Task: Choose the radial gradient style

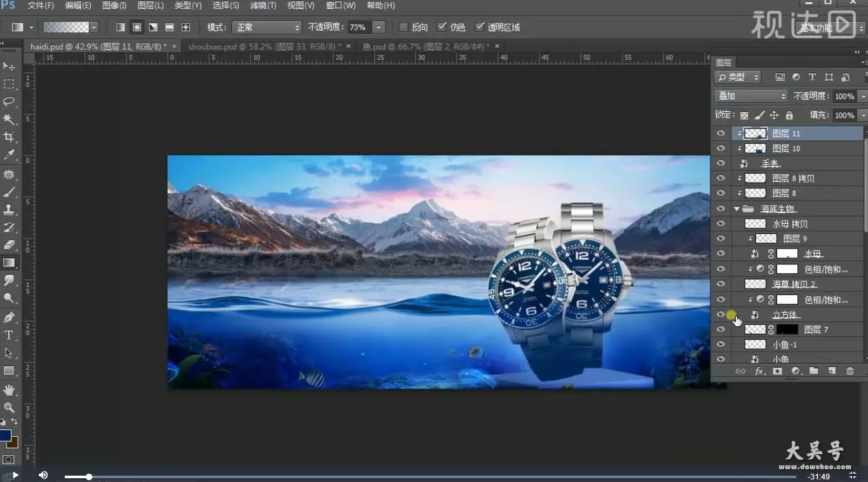Action: click(x=137, y=27)
